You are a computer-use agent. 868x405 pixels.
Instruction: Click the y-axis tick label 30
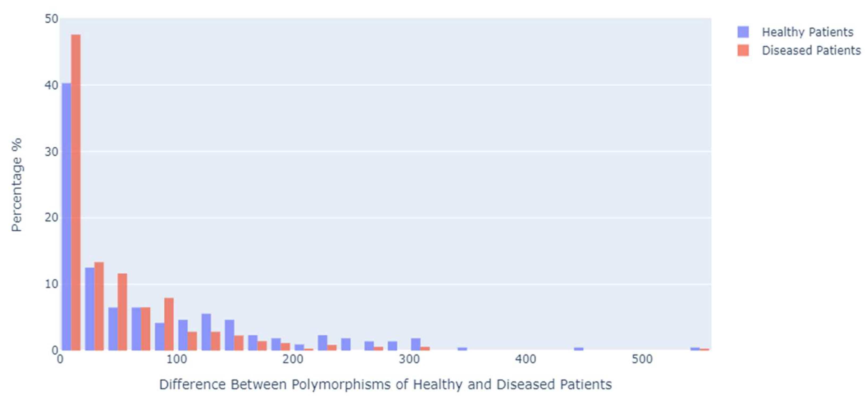[52, 152]
